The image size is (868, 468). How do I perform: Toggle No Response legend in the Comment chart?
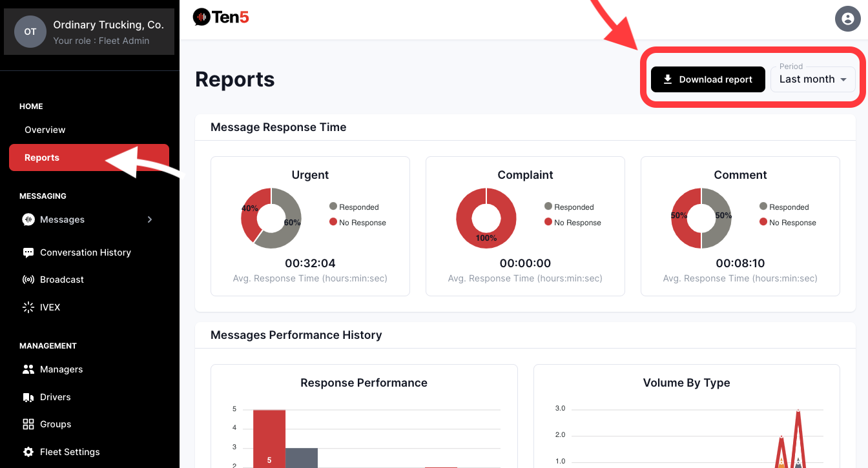point(788,222)
